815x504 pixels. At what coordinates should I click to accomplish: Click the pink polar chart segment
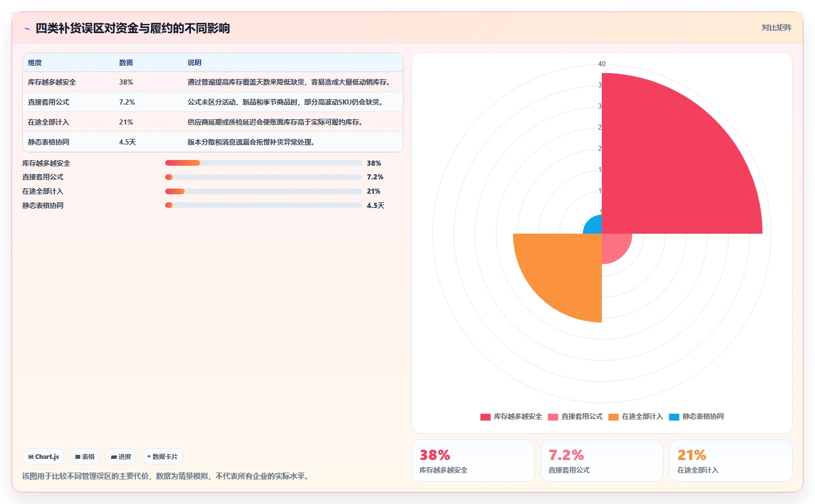click(x=614, y=246)
